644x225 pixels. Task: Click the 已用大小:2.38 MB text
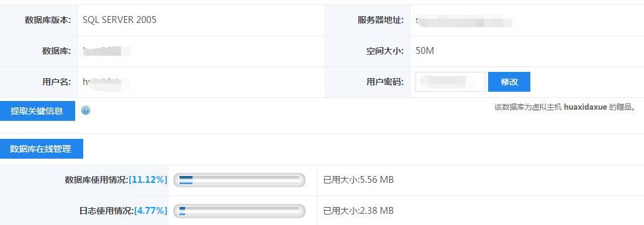click(x=358, y=211)
